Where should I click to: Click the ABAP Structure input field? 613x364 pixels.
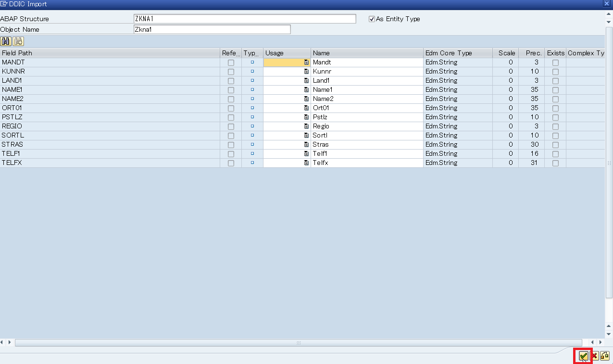click(x=245, y=19)
